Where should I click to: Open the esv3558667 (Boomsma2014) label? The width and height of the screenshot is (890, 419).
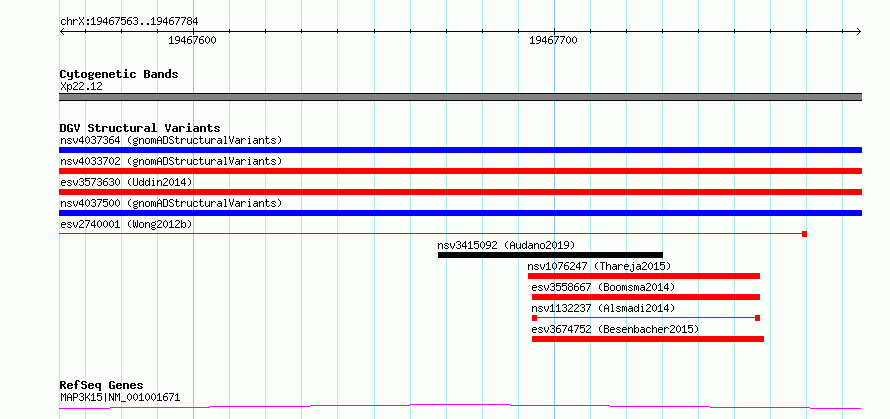tap(603, 287)
